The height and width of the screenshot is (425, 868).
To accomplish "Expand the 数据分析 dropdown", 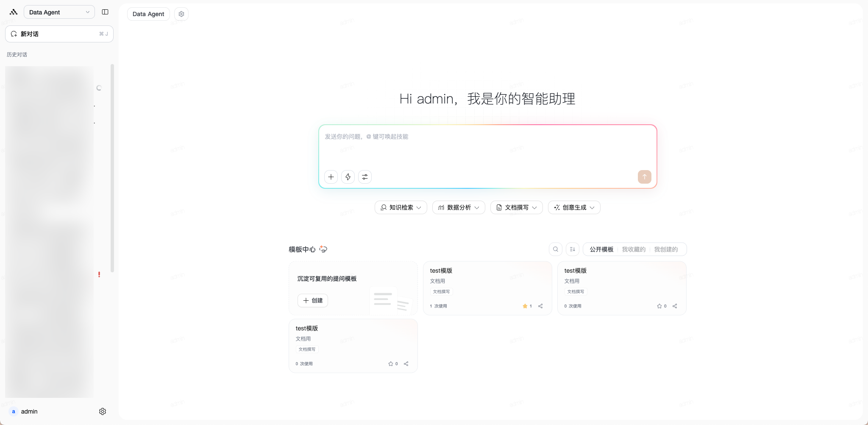I will click(x=459, y=207).
